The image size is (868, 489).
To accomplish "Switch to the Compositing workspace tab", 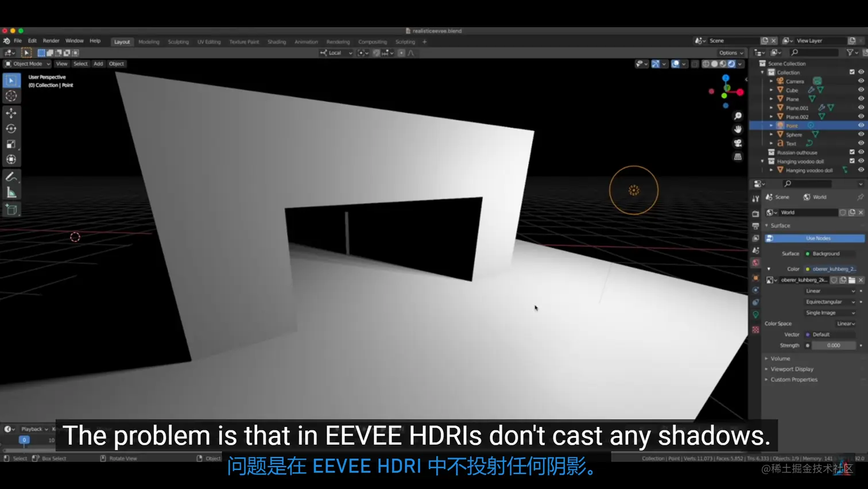I will coord(373,42).
